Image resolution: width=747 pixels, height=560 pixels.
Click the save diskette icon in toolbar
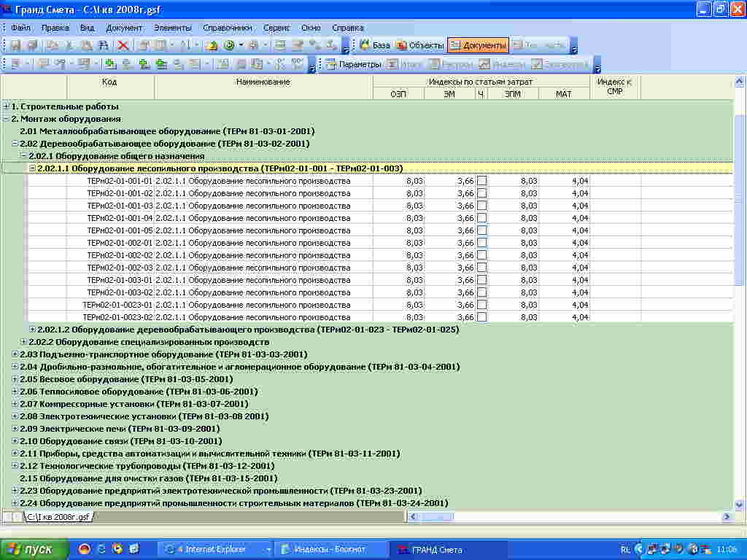pos(15,45)
